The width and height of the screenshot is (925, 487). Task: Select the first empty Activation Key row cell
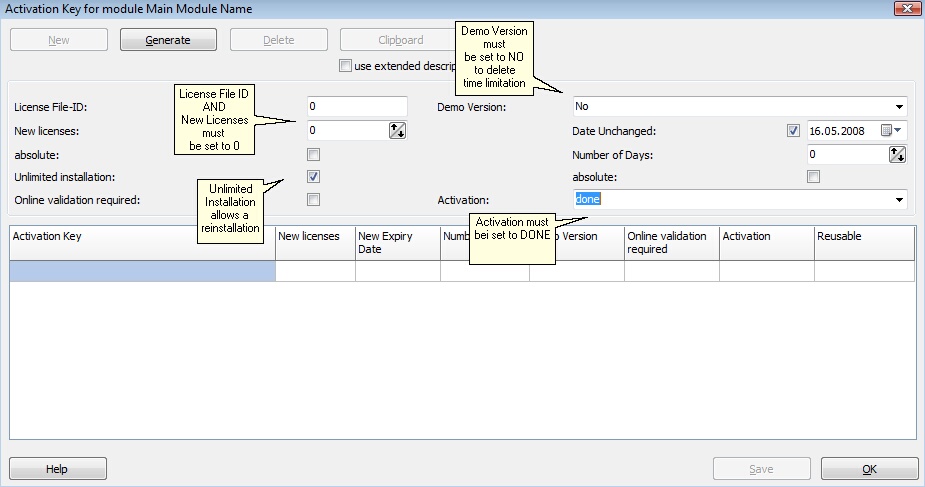(142, 271)
